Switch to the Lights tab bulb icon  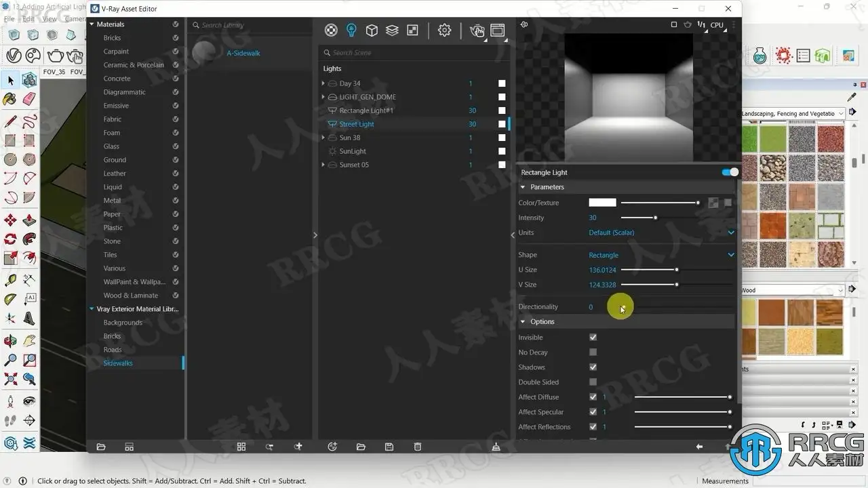[351, 30]
